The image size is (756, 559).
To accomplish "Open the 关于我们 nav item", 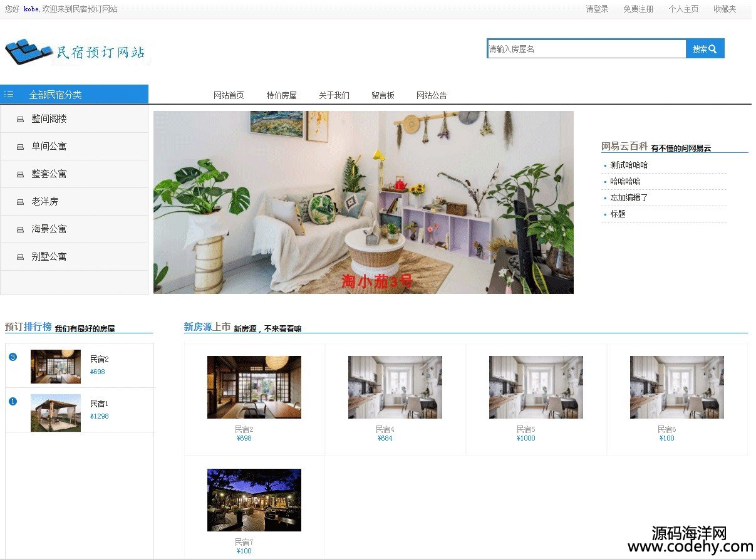I will [x=334, y=95].
